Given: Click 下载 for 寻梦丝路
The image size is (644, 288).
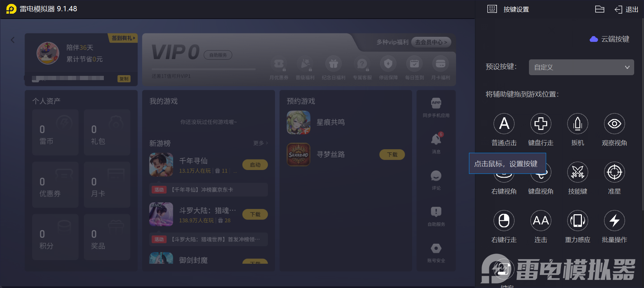Looking at the screenshot, I should 392,155.
